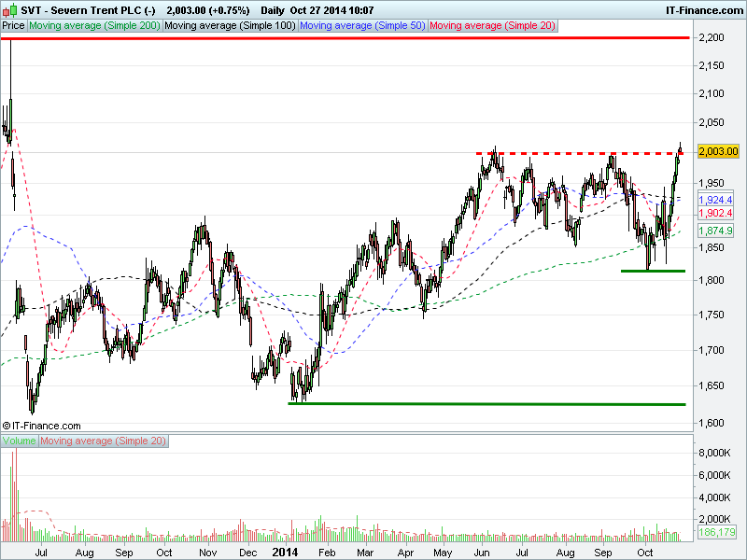This screenshot has height=560, width=747.
Task: Click the red 1,902.4 moving average tag
Action: [x=715, y=213]
